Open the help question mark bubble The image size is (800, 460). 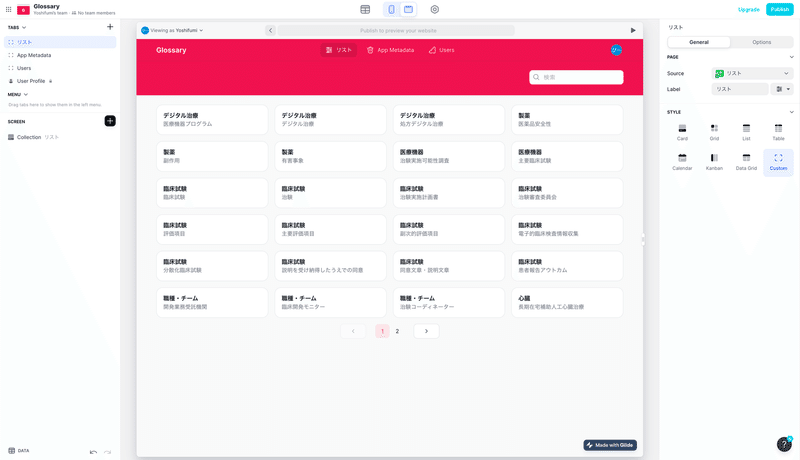[784, 445]
